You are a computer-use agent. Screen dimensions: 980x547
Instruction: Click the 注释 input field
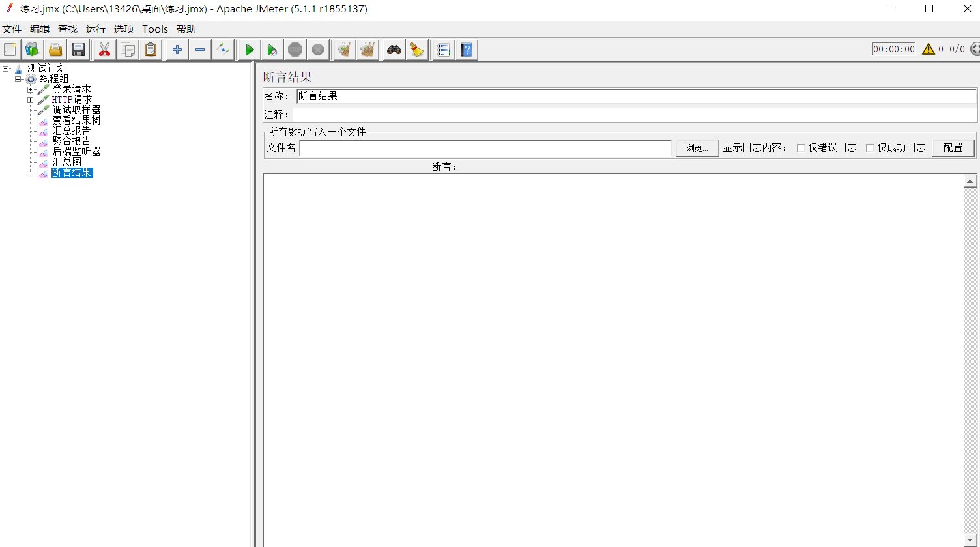(x=635, y=115)
